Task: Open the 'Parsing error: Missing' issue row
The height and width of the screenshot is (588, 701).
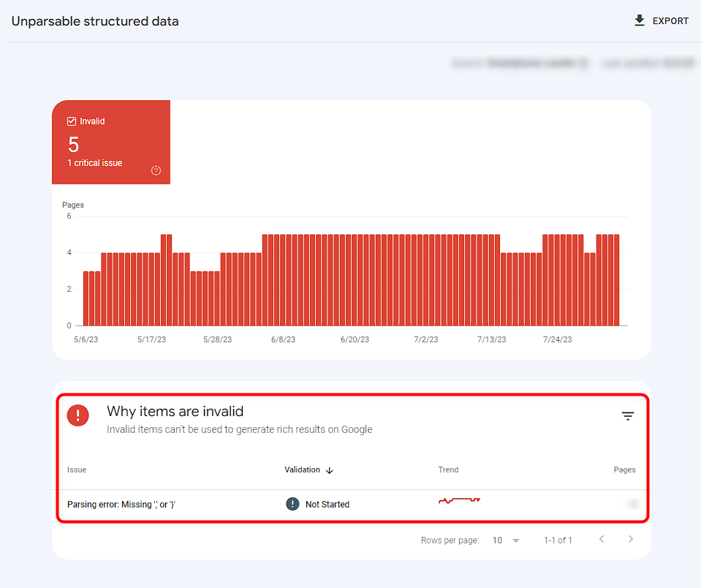Action: [x=353, y=505]
